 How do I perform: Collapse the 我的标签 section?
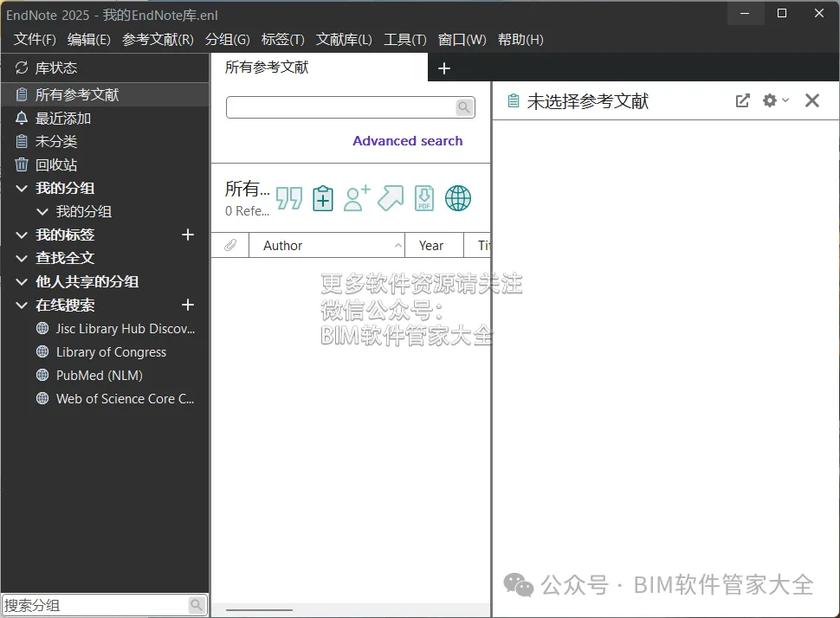pos(22,235)
